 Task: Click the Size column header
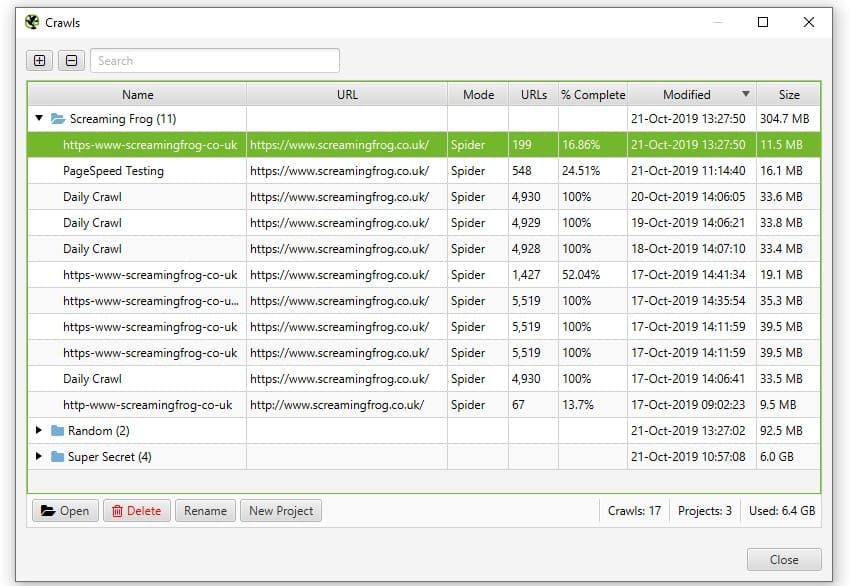pyautogui.click(x=789, y=93)
